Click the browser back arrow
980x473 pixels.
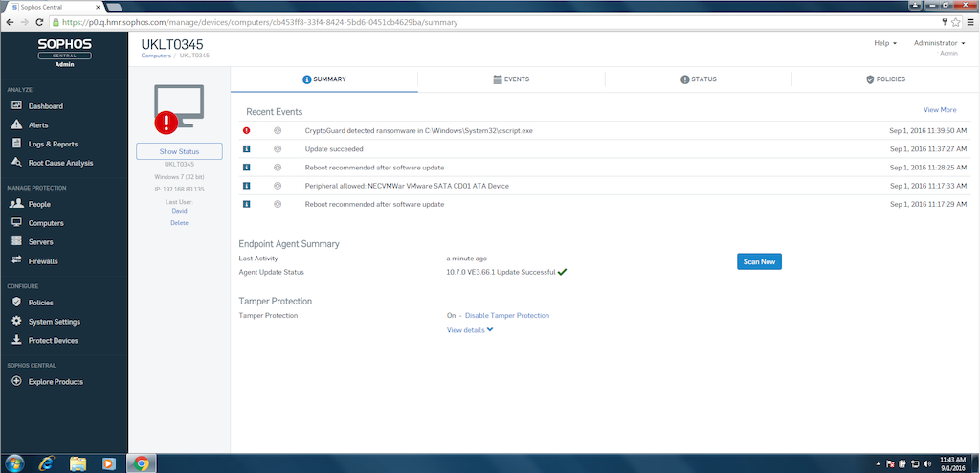10,22
